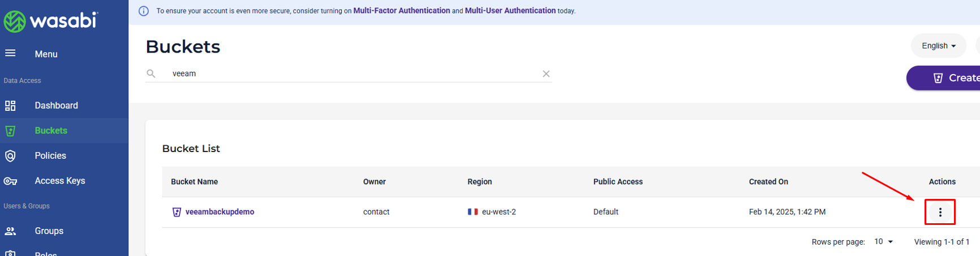Click the bucket icon beside veeambackupdemo

(x=177, y=212)
